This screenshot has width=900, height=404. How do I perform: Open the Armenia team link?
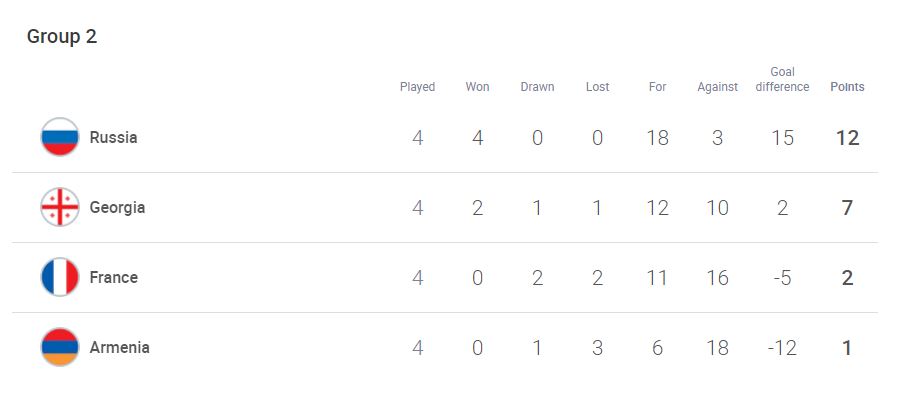(x=119, y=348)
